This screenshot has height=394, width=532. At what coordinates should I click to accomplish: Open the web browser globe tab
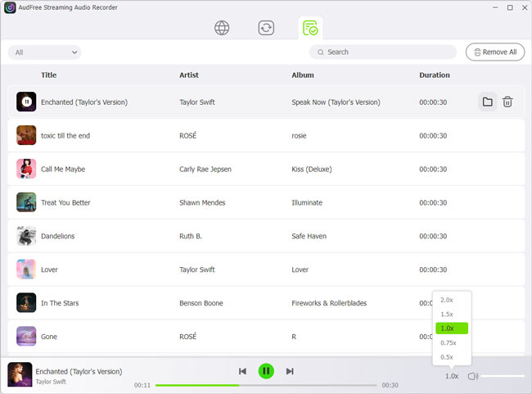coord(222,28)
